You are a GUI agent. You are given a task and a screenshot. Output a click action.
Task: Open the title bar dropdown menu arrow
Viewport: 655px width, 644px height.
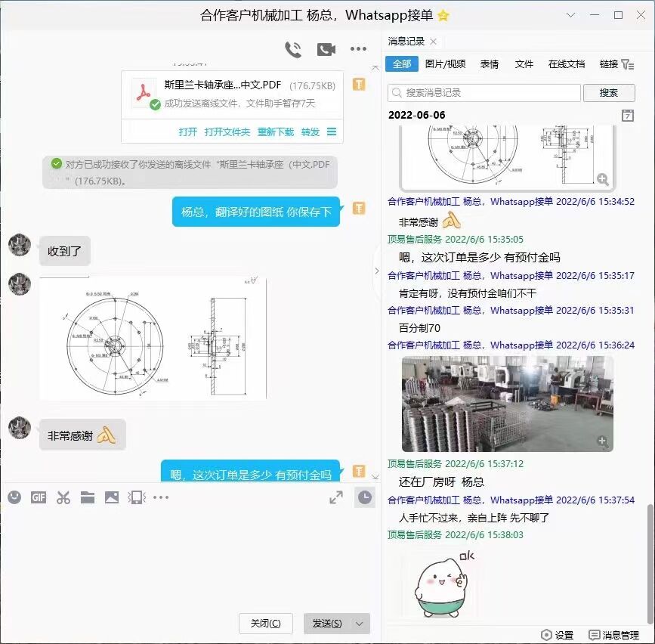point(570,15)
